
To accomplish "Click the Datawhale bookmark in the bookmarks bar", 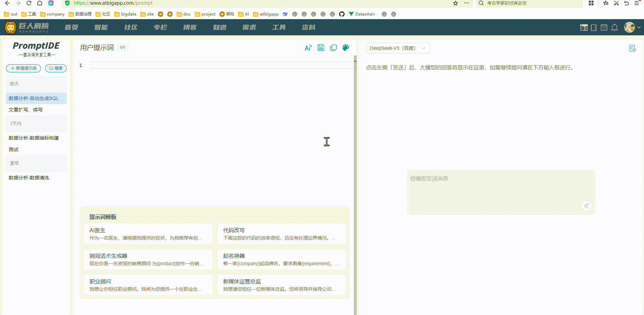I will (x=362, y=14).
